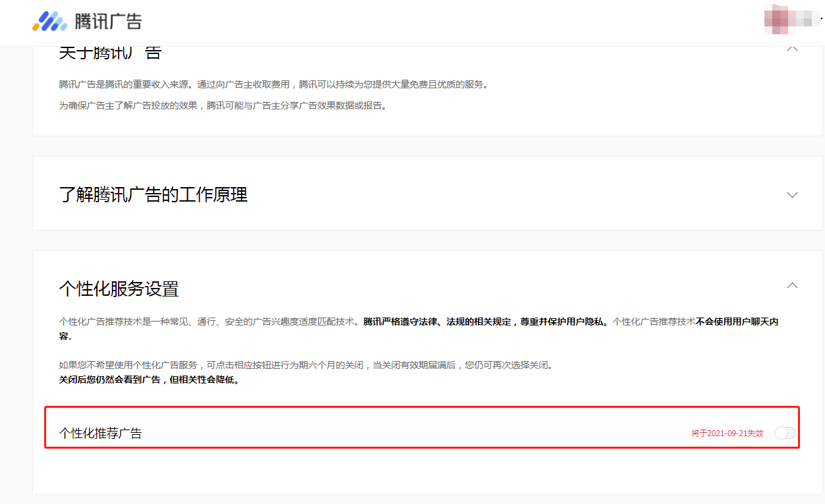Click the 腾讯广告 brand name text
This screenshot has height=504, width=825.
coord(108,21)
